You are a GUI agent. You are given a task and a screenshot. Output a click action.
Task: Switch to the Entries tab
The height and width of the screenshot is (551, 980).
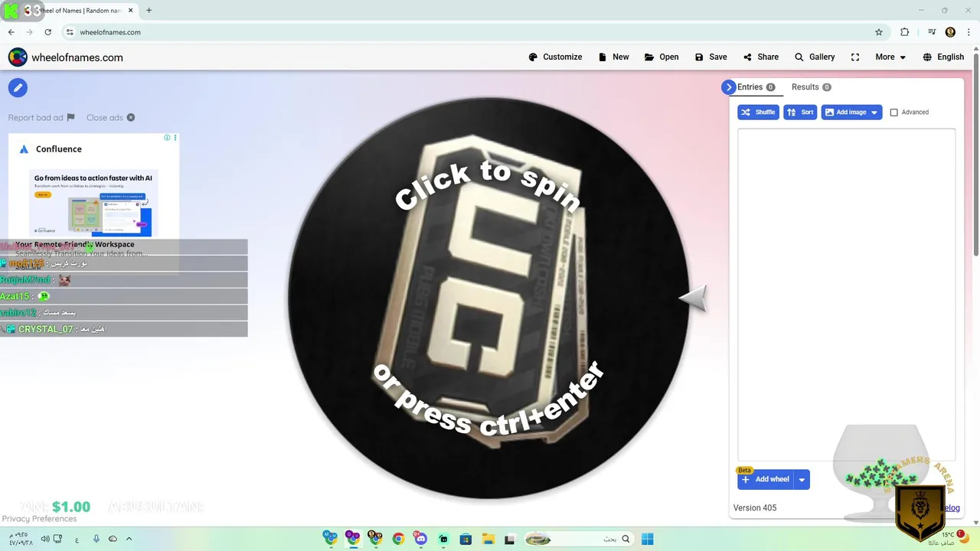pos(756,87)
